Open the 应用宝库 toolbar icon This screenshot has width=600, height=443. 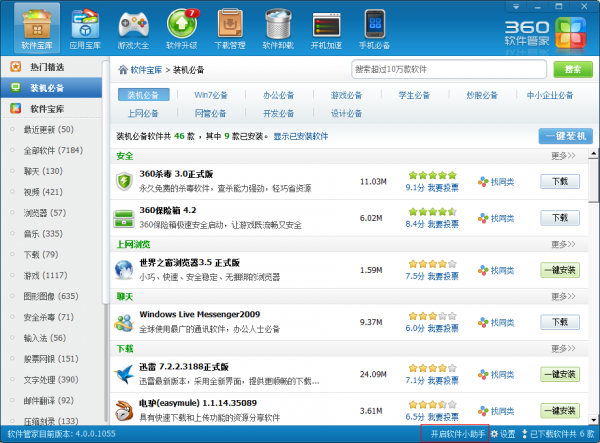[85, 28]
